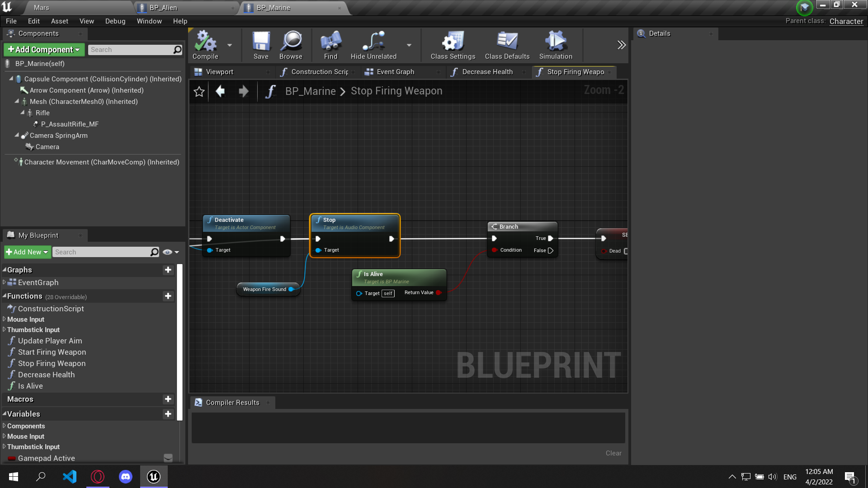Toggle favorite star for Stop Firing Weapon graph

click(199, 91)
